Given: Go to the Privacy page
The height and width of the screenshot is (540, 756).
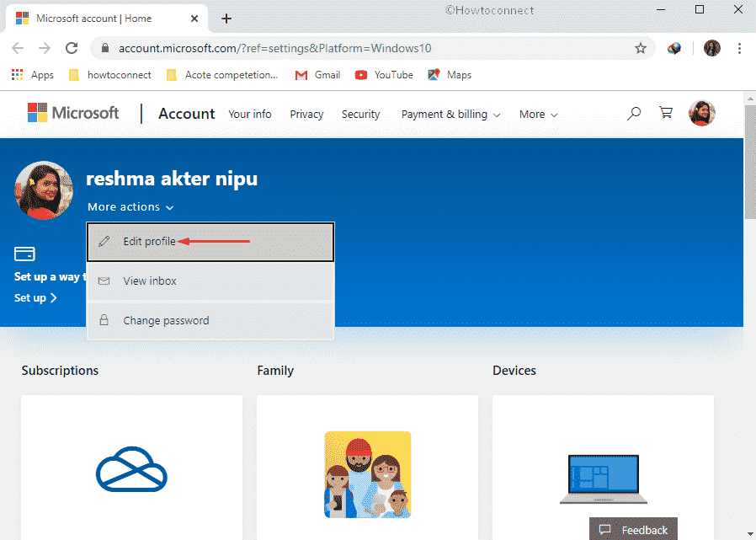Looking at the screenshot, I should [306, 115].
